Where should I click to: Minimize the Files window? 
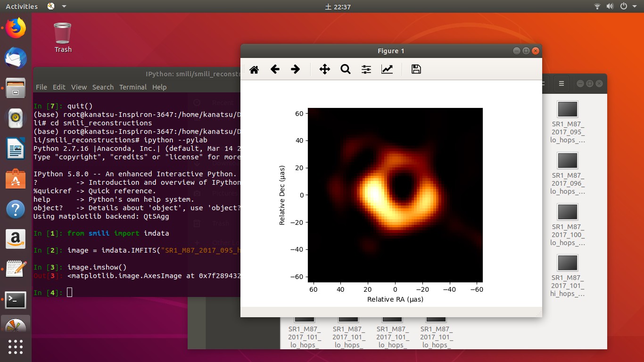[x=580, y=83]
